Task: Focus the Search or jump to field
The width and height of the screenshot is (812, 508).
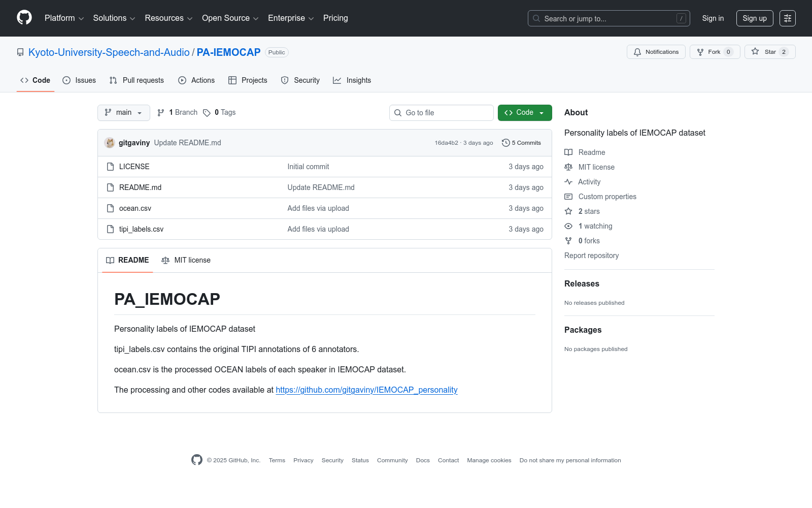Action: click(x=609, y=18)
